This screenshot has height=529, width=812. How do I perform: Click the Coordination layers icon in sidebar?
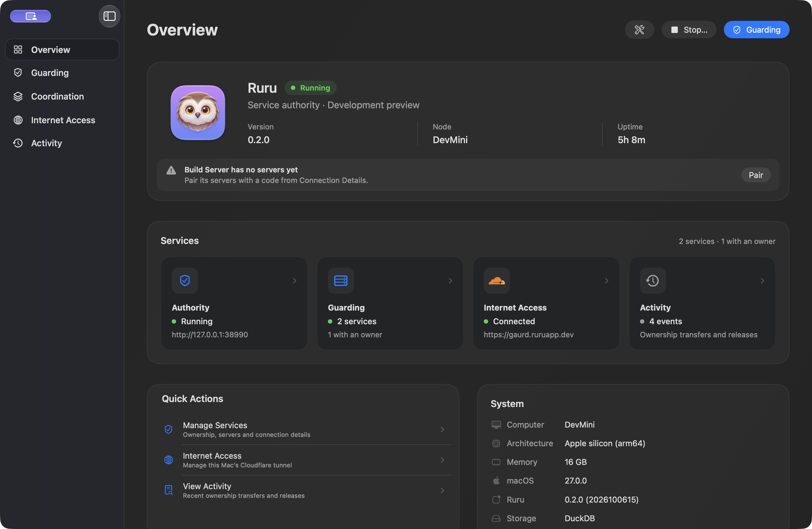[x=18, y=96]
